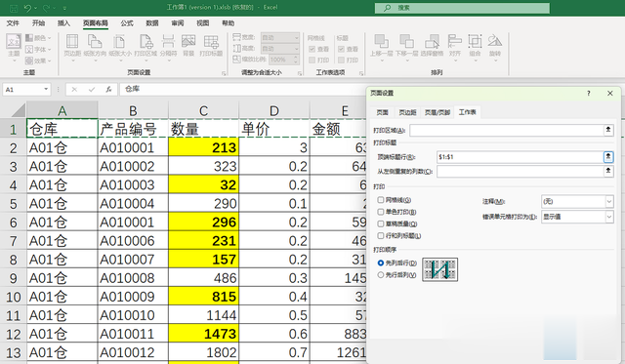This screenshot has height=364, width=625.
Task: Click the confirm checkmark formula bar icon
Action: (x=92, y=89)
